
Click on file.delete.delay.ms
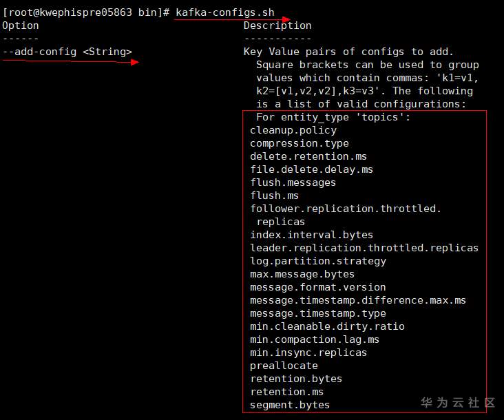click(x=311, y=169)
